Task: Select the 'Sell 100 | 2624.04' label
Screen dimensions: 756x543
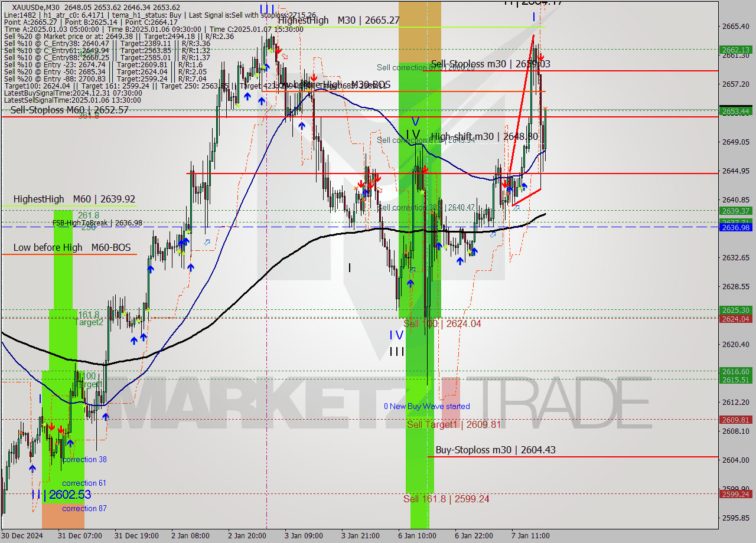Action: 442,323
